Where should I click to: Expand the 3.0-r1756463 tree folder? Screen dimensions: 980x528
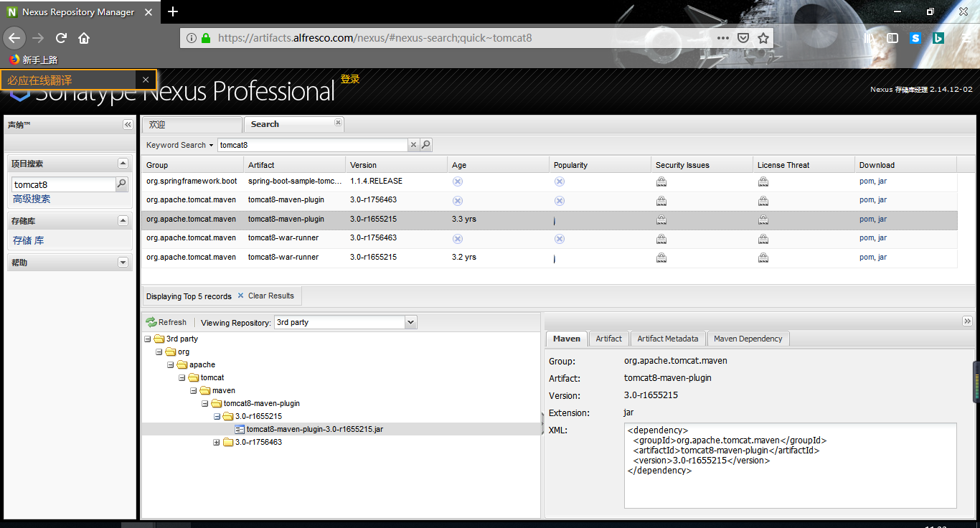click(x=217, y=442)
